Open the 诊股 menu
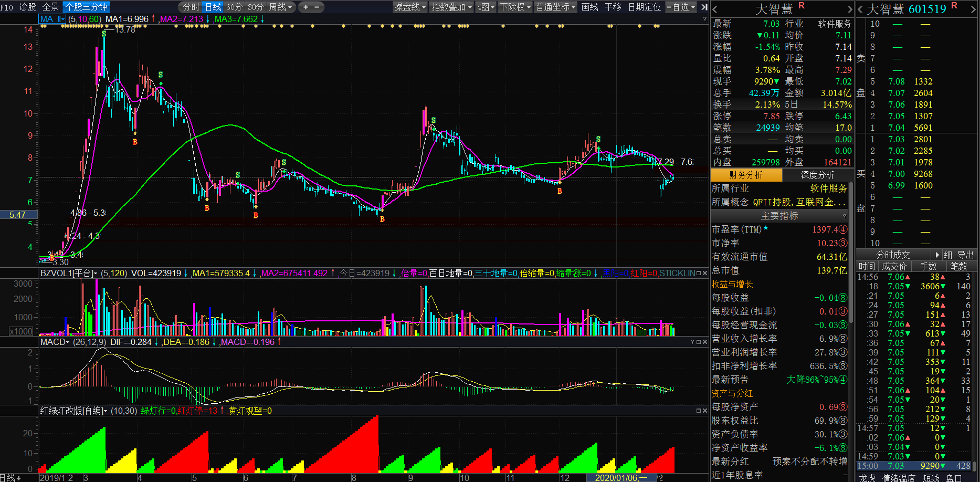The width and height of the screenshot is (980, 482). coord(28,7)
